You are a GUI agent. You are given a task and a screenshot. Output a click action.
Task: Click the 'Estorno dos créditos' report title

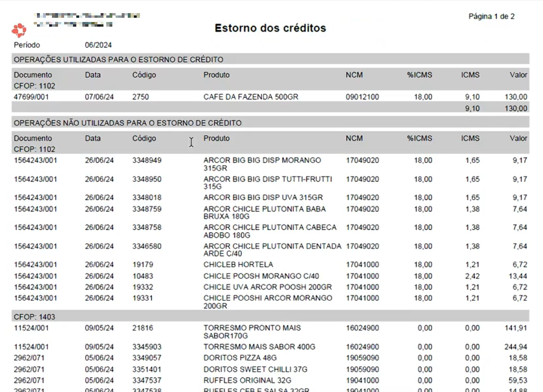(x=270, y=28)
